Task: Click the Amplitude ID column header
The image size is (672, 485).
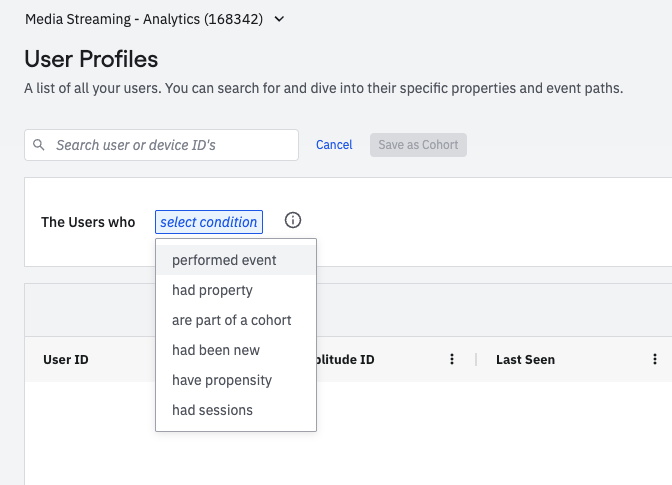Action: tap(345, 360)
